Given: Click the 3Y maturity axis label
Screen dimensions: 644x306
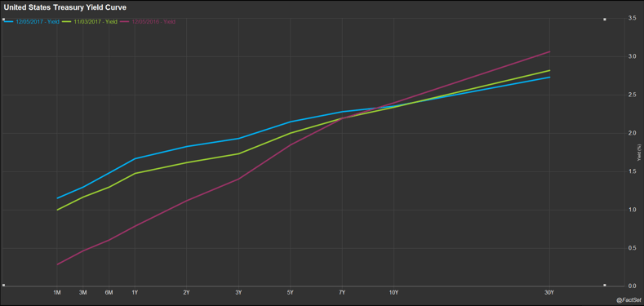Looking at the screenshot, I should click(x=238, y=292).
